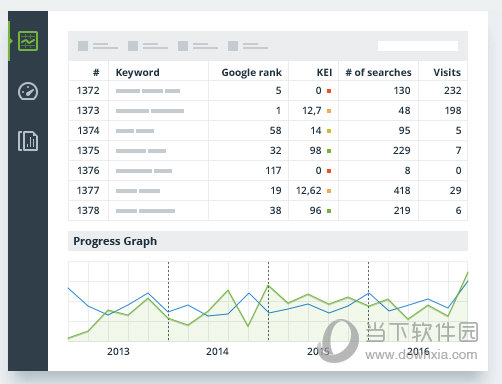Sort by Visits column header

click(447, 72)
